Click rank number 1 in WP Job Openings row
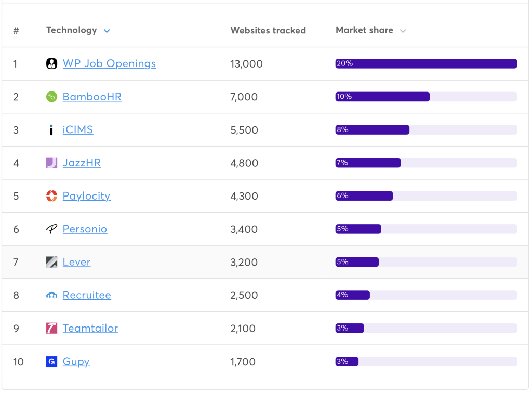 coord(15,64)
